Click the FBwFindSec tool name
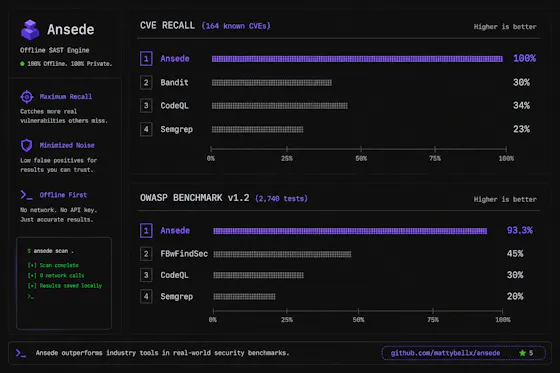This screenshot has width=560, height=373. coord(184,254)
